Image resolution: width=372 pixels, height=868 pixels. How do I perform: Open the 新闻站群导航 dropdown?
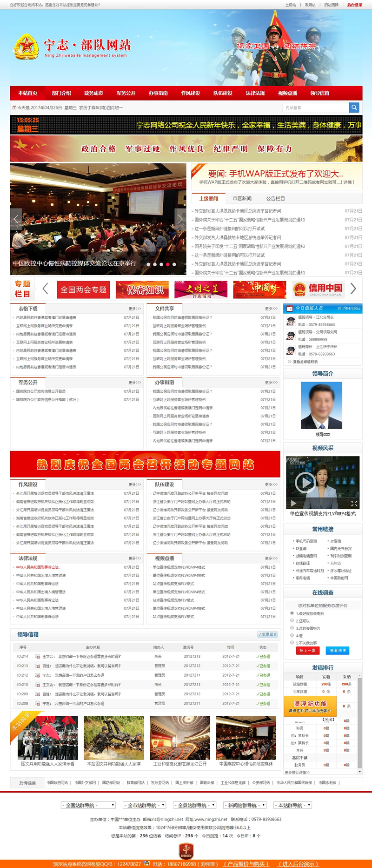point(245,805)
